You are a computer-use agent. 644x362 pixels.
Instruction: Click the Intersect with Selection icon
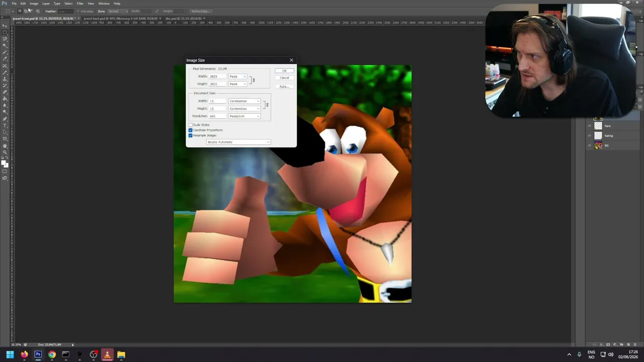(37, 11)
